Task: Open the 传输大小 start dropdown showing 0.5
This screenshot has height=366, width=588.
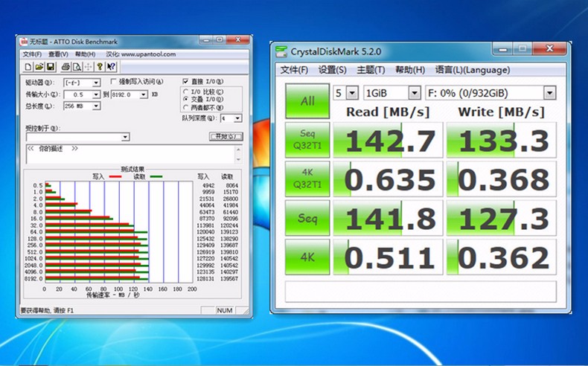Action: 96,94
